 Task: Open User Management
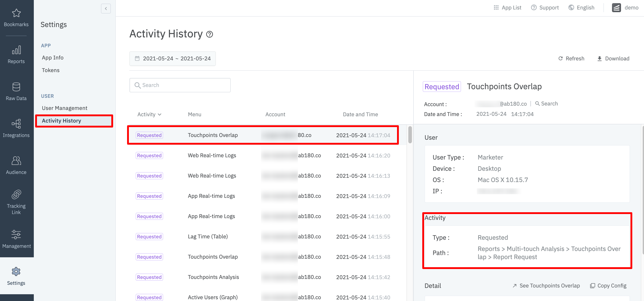pyautogui.click(x=64, y=108)
